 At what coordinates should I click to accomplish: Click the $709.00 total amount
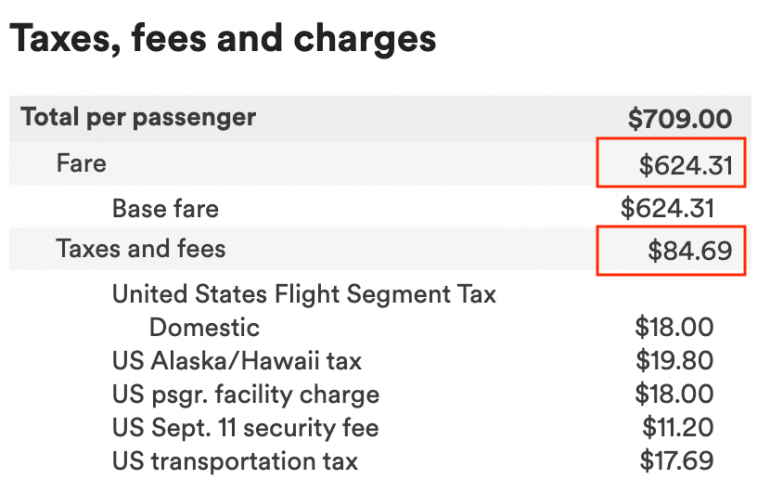(679, 119)
